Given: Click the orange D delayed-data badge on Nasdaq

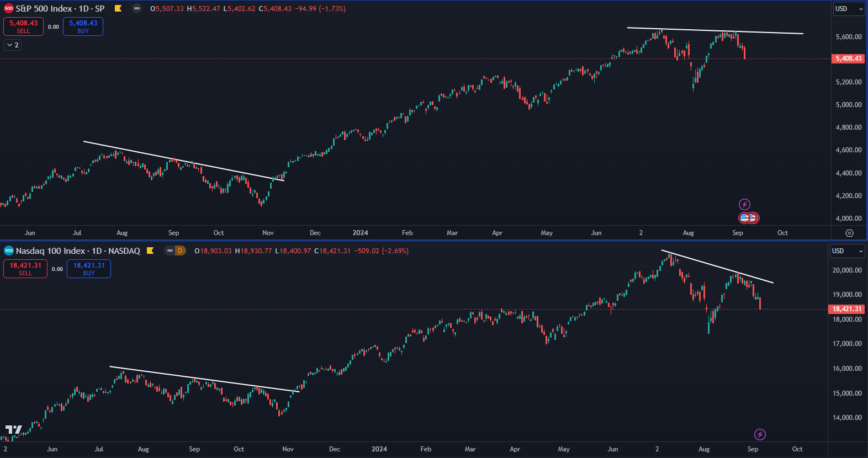Looking at the screenshot, I should [x=180, y=251].
